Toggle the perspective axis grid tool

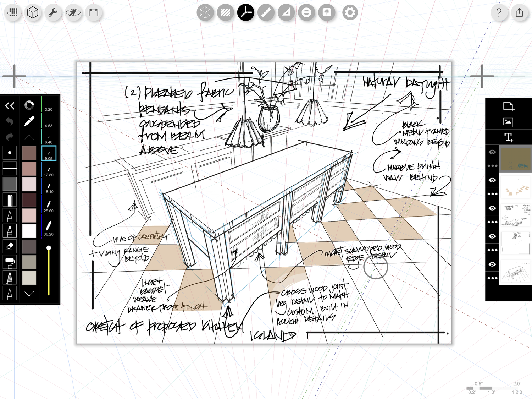pos(246,12)
